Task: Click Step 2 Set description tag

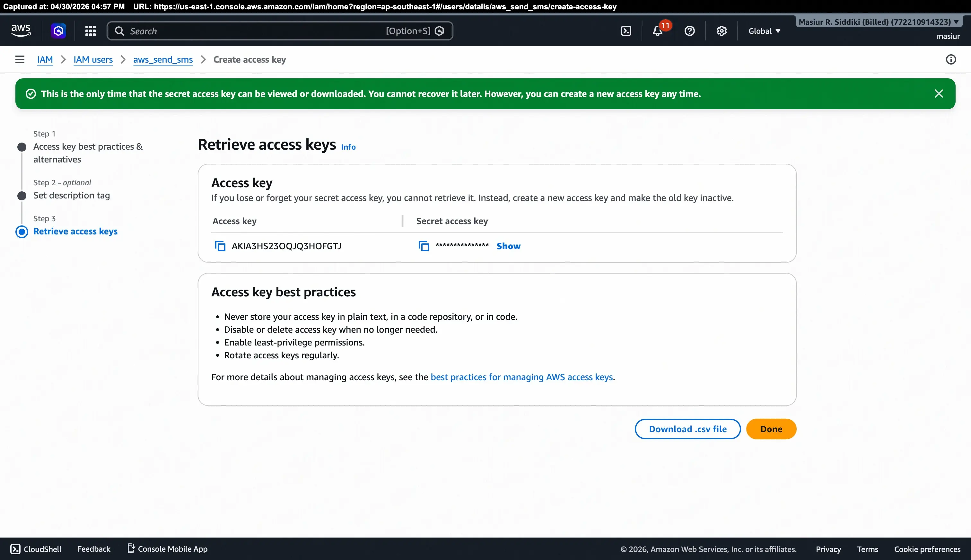Action: pos(72,195)
